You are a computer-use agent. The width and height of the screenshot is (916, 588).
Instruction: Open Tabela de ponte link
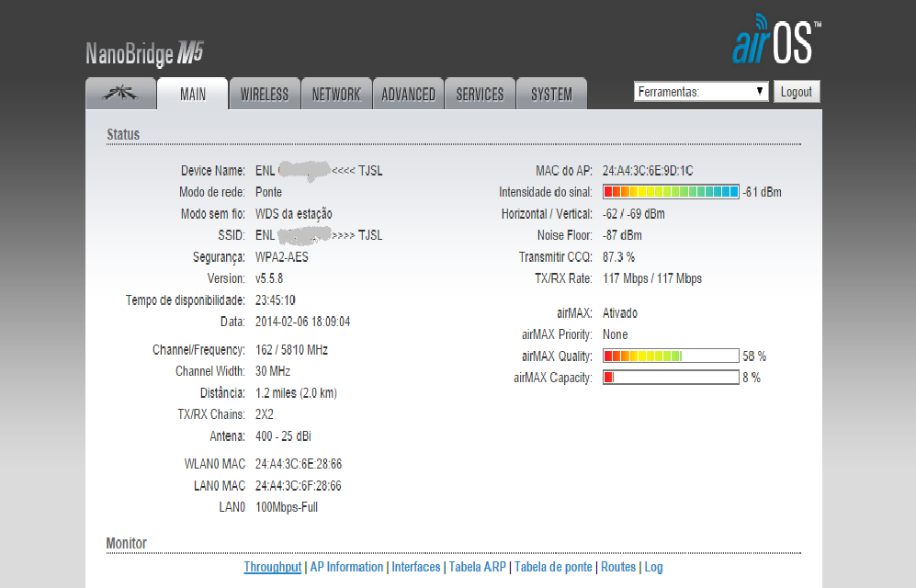click(553, 567)
